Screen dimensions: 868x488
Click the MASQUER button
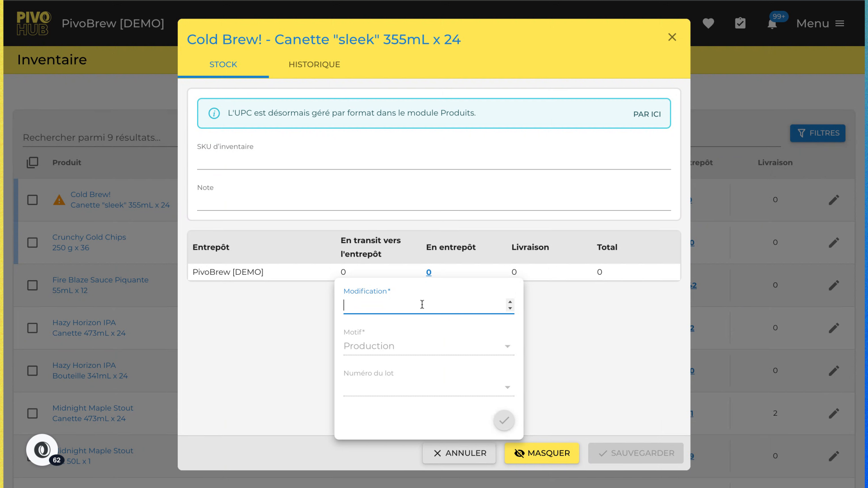coord(542,453)
